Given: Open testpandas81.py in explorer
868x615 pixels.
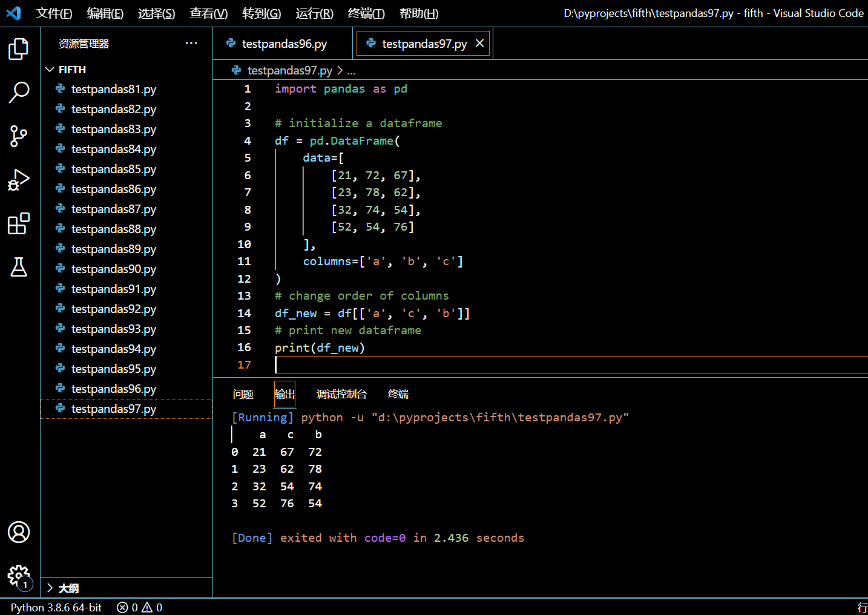Looking at the screenshot, I should click(127, 89).
